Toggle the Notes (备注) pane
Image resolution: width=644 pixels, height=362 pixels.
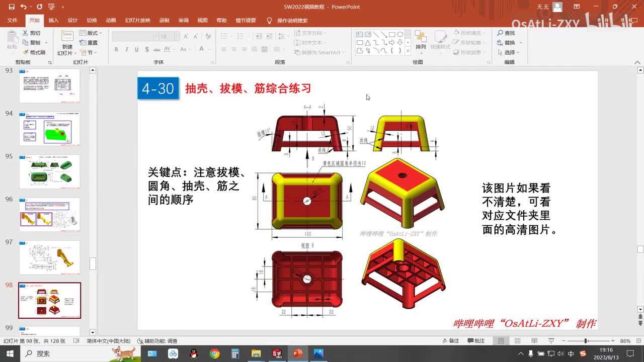click(x=450, y=341)
